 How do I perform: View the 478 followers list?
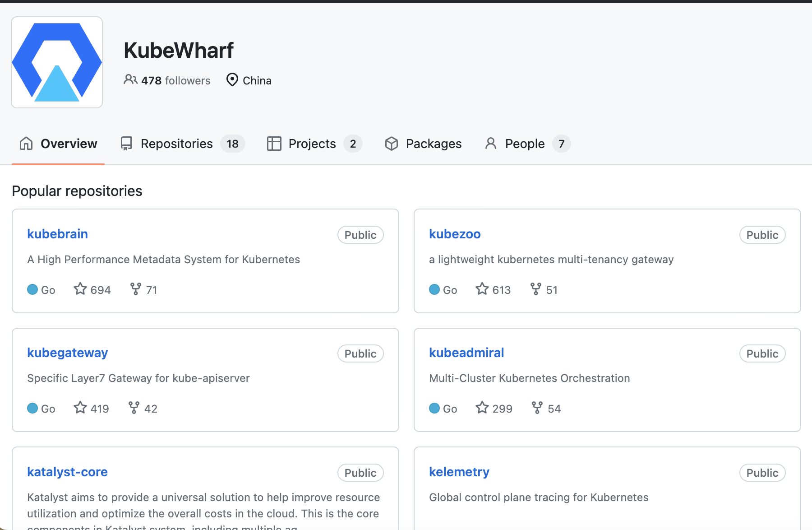click(x=176, y=80)
